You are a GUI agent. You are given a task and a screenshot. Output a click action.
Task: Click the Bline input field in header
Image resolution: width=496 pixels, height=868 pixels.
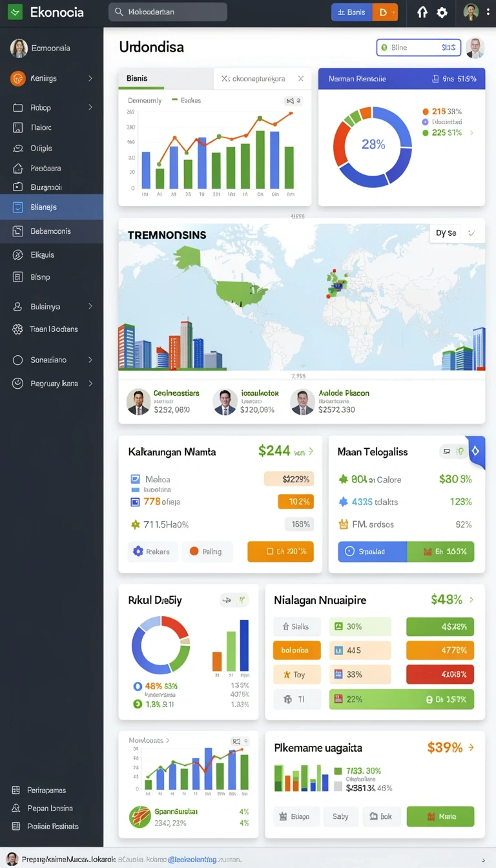click(418, 47)
